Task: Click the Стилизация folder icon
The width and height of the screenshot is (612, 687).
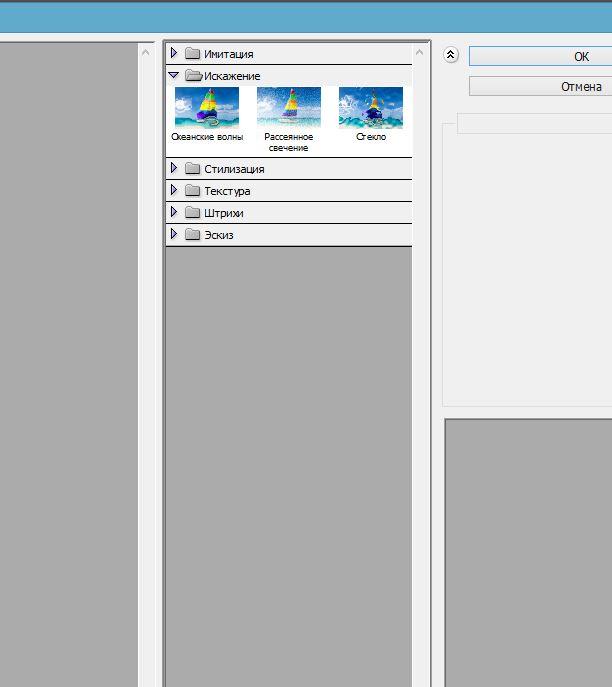Action: 192,168
